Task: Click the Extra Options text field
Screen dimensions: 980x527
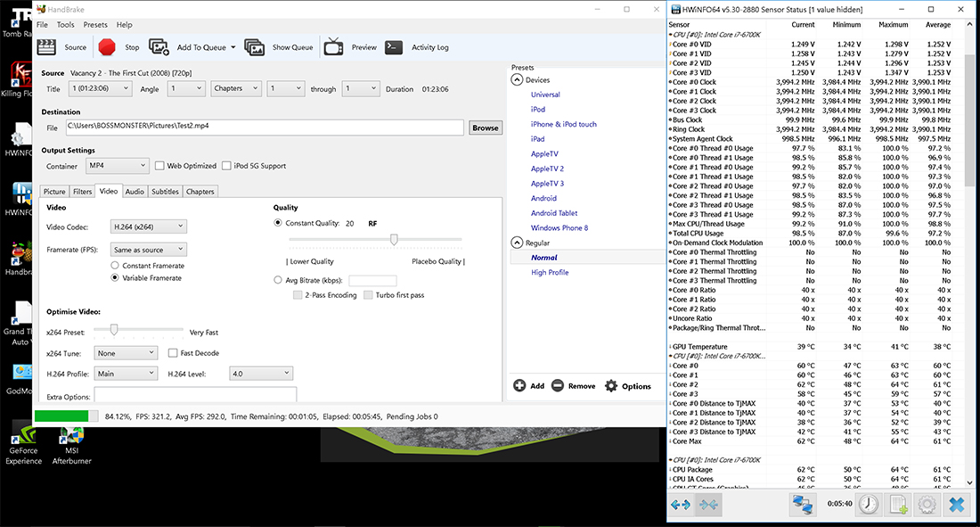Action: click(195, 396)
